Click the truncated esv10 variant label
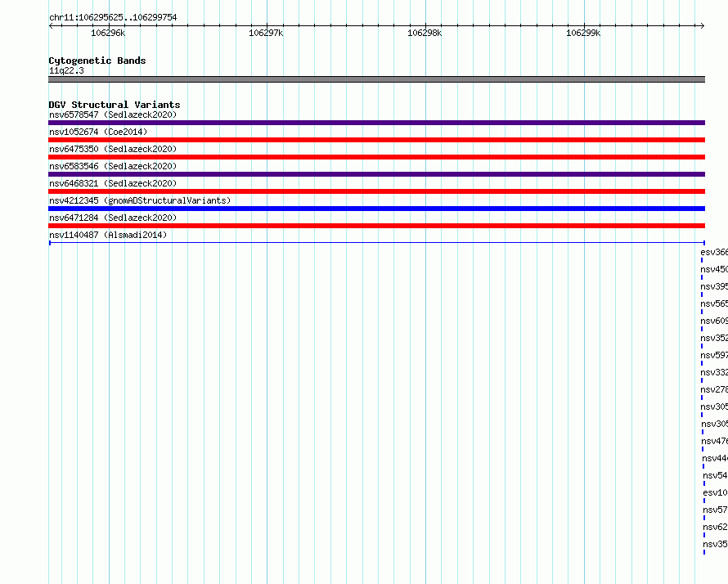 tap(716, 492)
